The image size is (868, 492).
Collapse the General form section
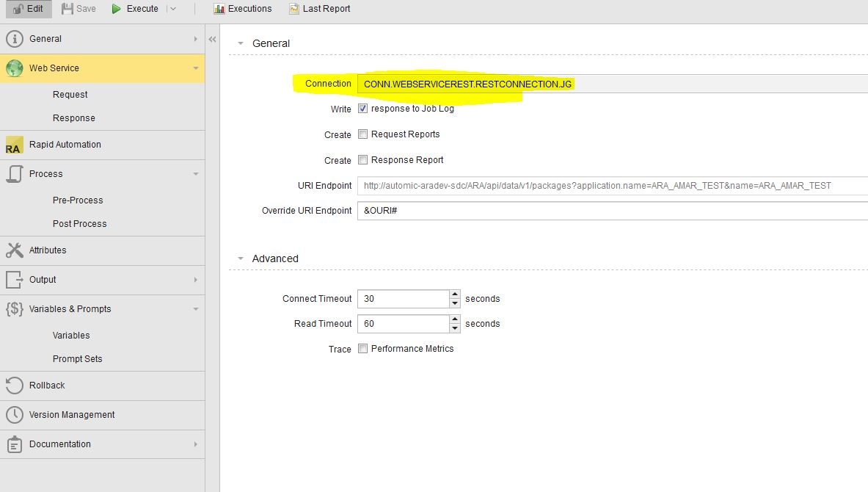click(241, 43)
